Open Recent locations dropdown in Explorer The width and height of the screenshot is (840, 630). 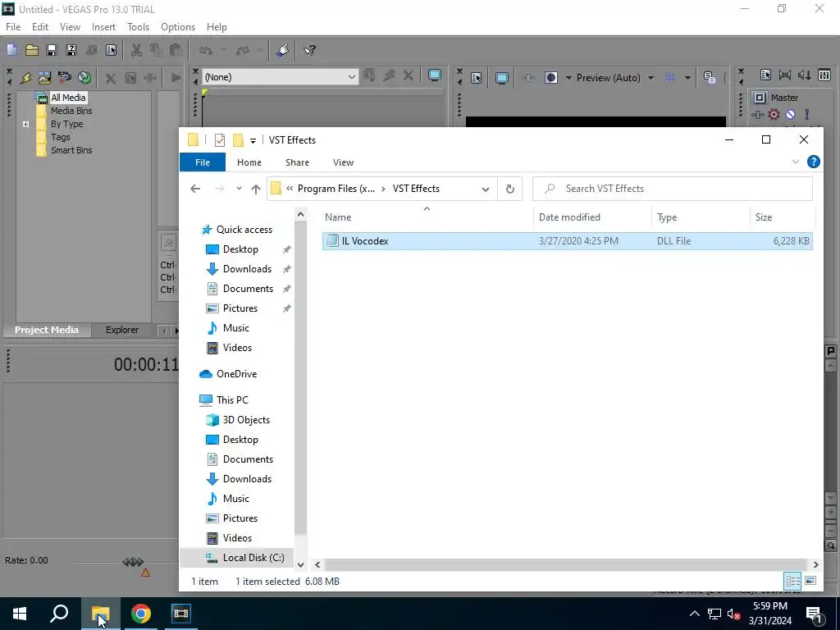pyautogui.click(x=239, y=189)
